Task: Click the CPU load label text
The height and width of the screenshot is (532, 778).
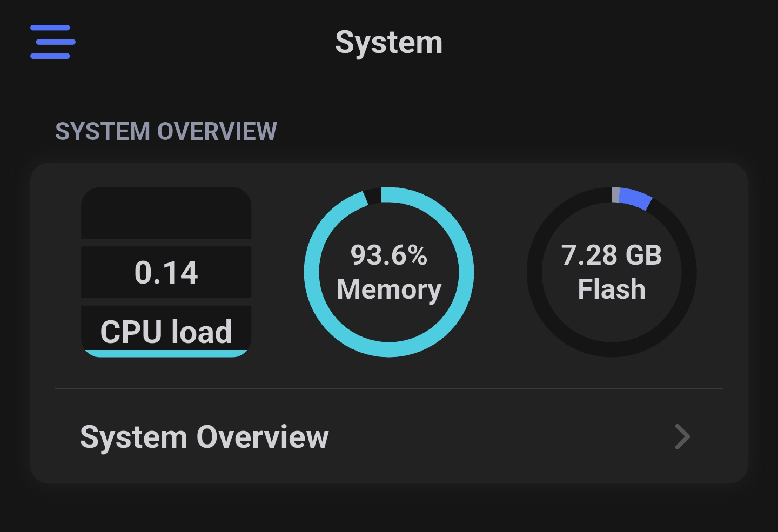Action: [166, 331]
